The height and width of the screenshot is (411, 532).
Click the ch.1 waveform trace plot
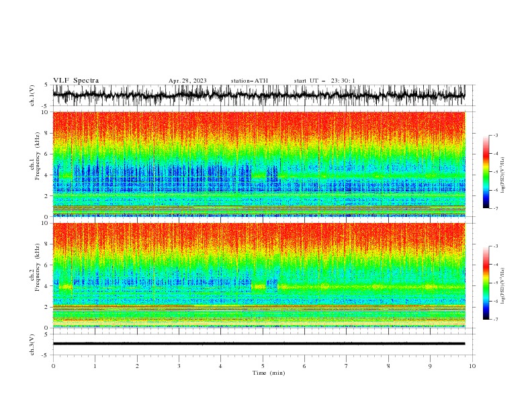pos(259,95)
